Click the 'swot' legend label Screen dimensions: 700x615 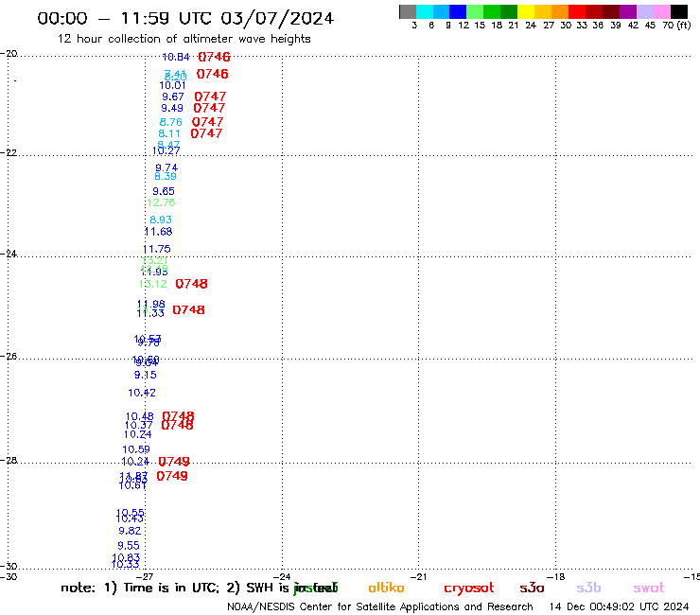point(649,588)
